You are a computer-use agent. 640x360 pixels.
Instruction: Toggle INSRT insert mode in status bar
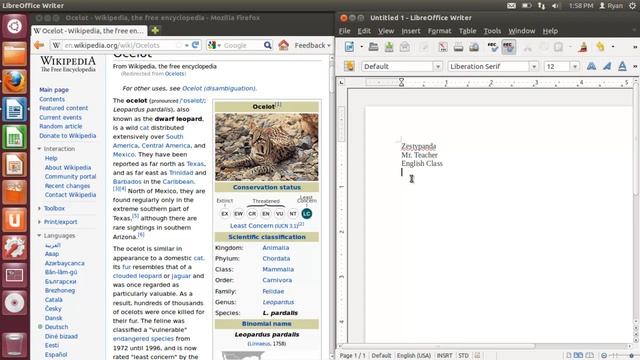click(444, 356)
